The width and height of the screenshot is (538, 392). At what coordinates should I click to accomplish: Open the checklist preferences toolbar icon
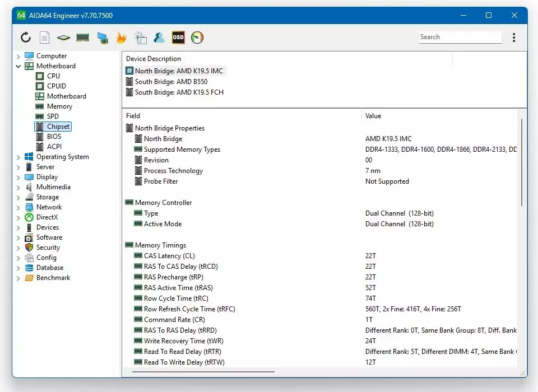[141, 38]
